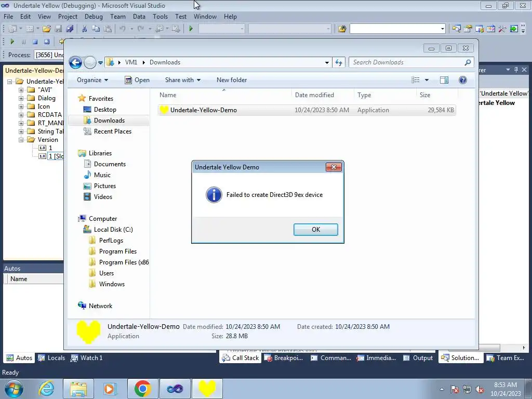
Task: Open the Find combo box dropdown in toolbar
Action: click(x=443, y=29)
